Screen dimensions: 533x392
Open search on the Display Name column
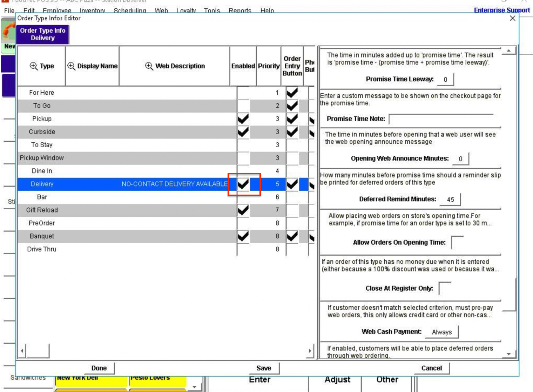tap(71, 66)
